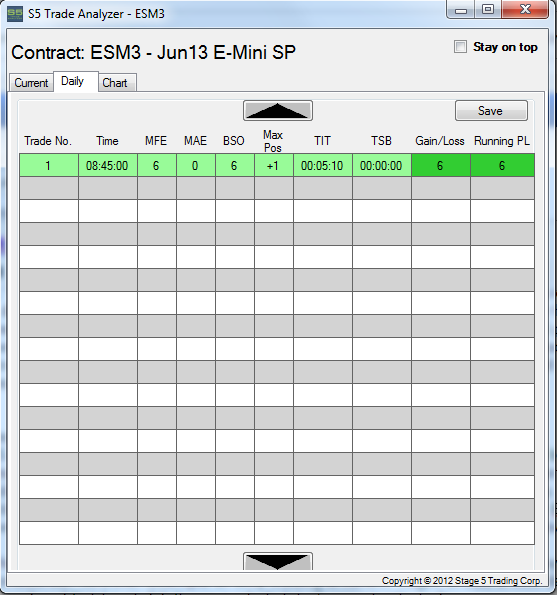Click the MFE column header
Viewport: 558px width, 595px height.
156,141
